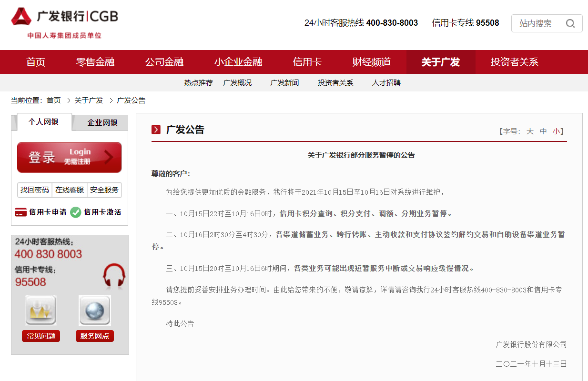Click the 常见问题 red button
Screen dimensions: 588x381
coord(41,336)
